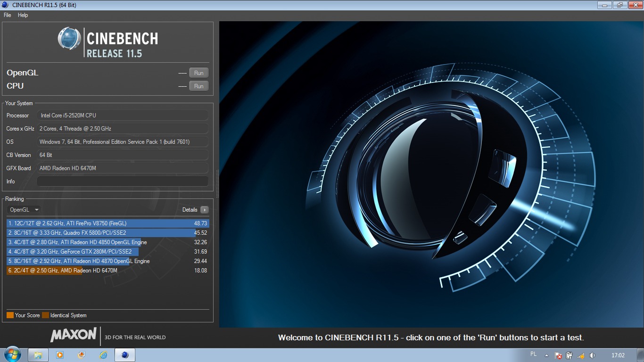
Task: Click the Cinebench globe logo icon
Action: (69, 39)
